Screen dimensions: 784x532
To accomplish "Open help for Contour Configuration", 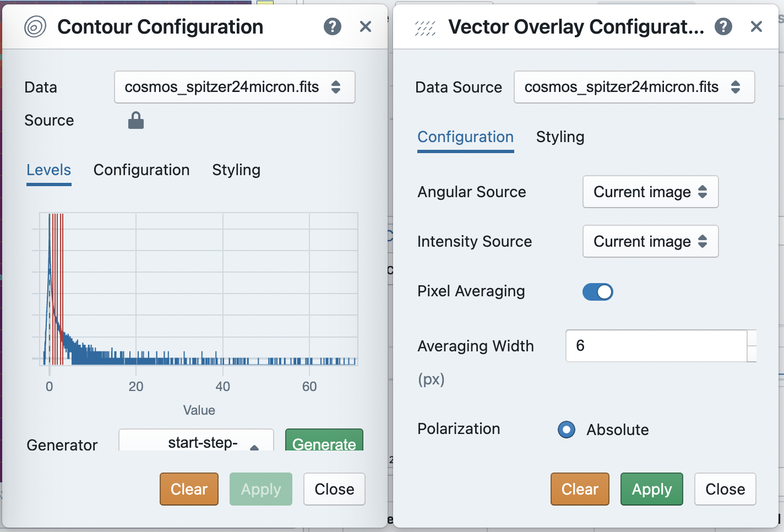I will pos(332,26).
